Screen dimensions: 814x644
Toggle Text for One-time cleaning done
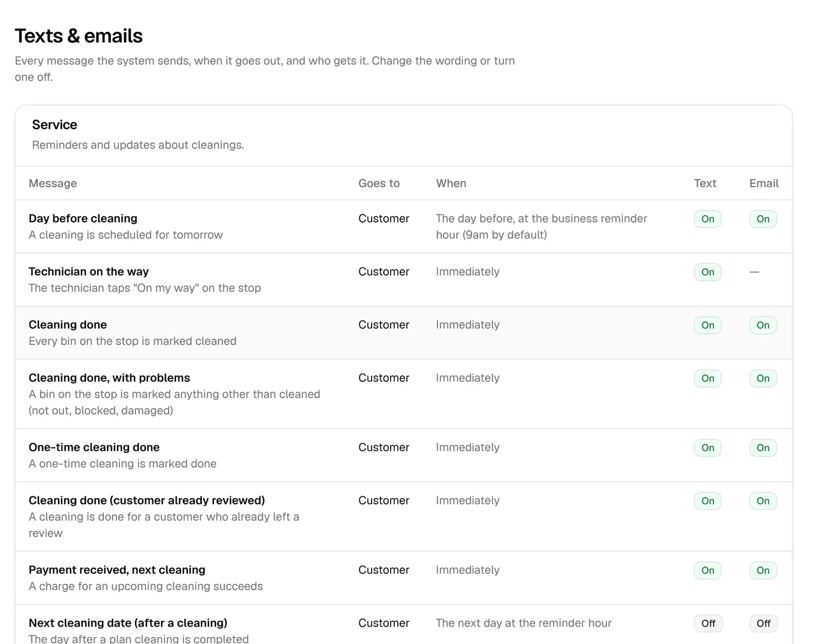coord(708,448)
